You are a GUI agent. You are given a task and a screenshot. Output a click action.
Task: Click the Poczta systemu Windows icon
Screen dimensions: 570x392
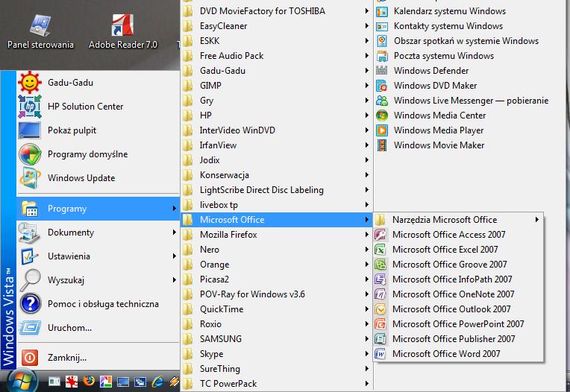pos(382,56)
